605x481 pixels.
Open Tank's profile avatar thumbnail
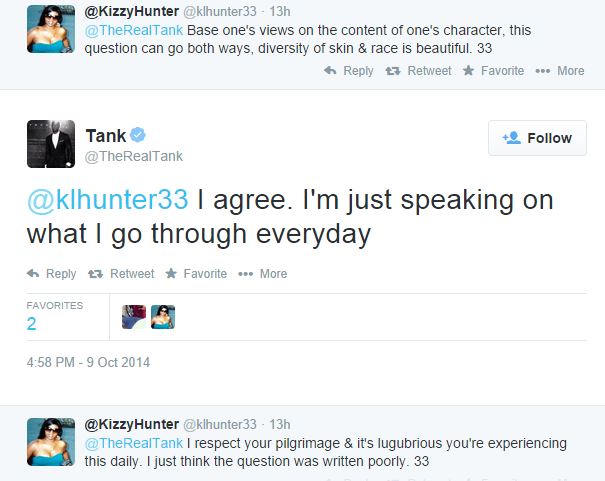click(50, 141)
